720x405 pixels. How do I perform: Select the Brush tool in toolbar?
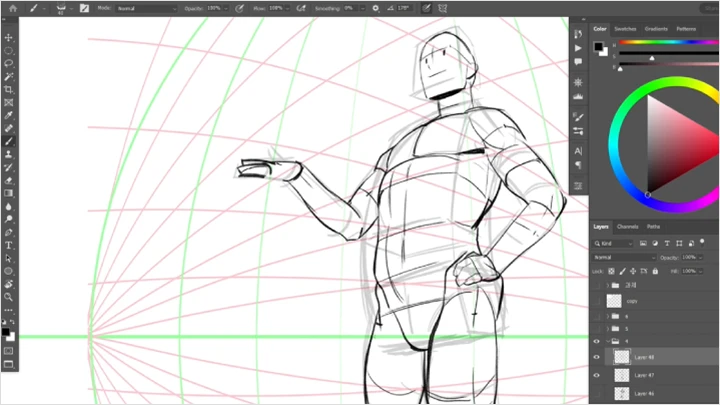[9, 141]
